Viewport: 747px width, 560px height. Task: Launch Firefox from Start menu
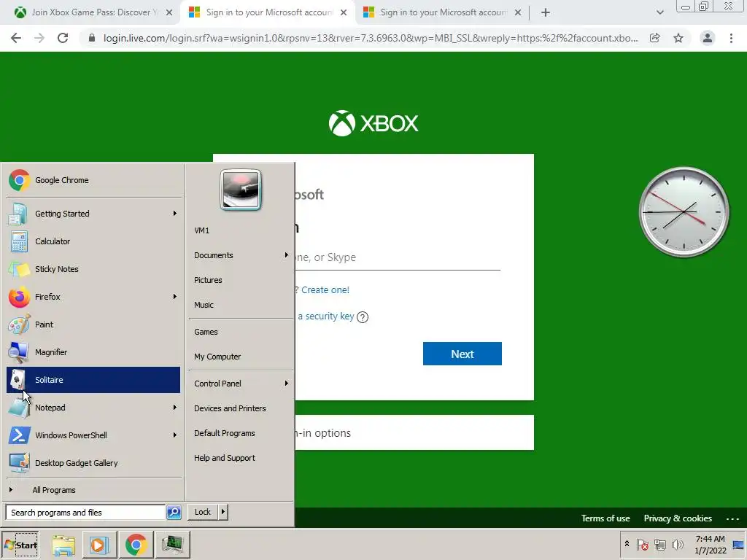(x=93, y=297)
